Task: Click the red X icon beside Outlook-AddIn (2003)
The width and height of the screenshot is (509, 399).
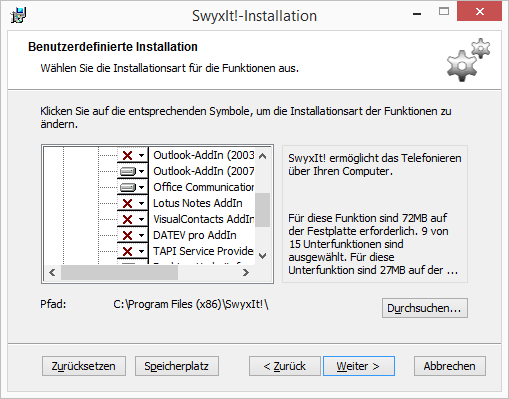Action: 128,155
